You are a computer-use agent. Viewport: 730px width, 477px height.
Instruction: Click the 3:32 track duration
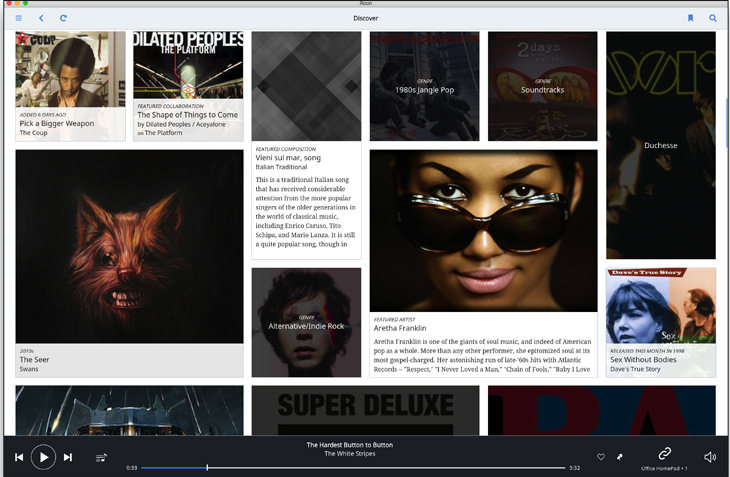point(575,468)
